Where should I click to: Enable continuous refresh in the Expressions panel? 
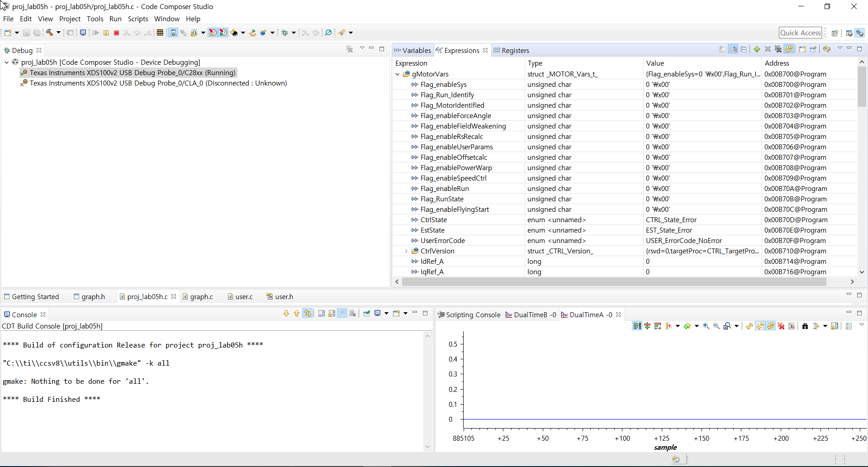[789, 49]
